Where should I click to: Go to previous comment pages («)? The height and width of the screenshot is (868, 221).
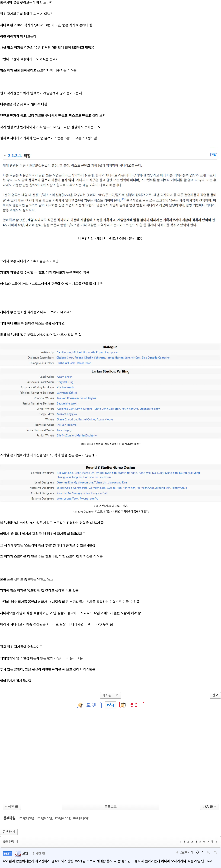(x=181, y=841)
